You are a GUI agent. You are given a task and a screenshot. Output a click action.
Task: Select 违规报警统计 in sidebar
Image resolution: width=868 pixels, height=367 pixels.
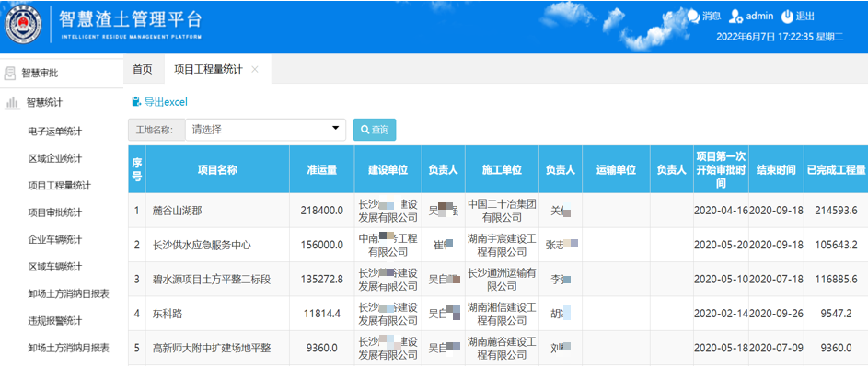click(55, 321)
